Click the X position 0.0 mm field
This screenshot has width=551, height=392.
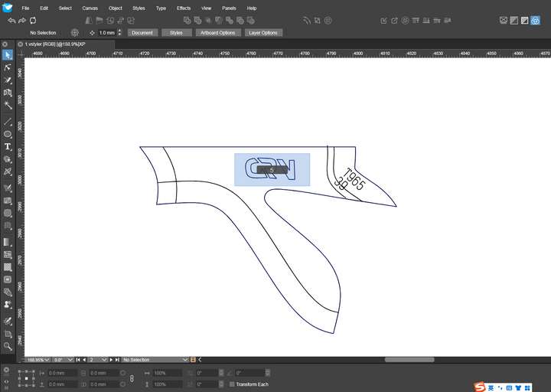(x=62, y=373)
